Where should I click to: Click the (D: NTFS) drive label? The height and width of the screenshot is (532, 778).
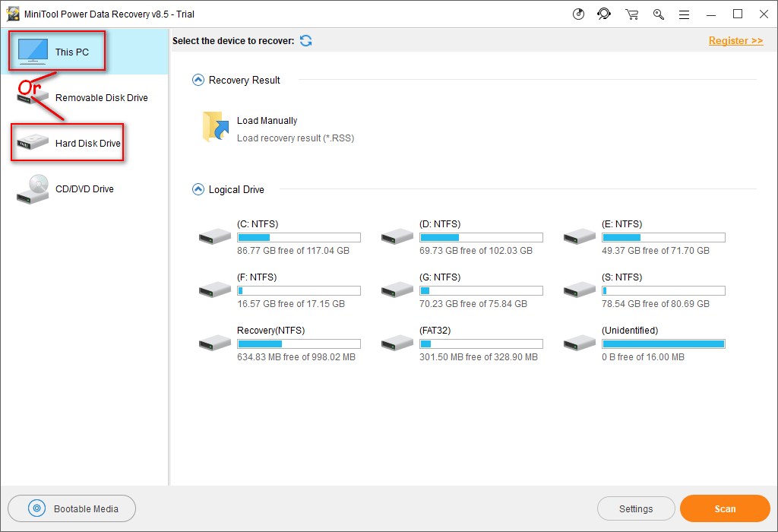click(440, 223)
